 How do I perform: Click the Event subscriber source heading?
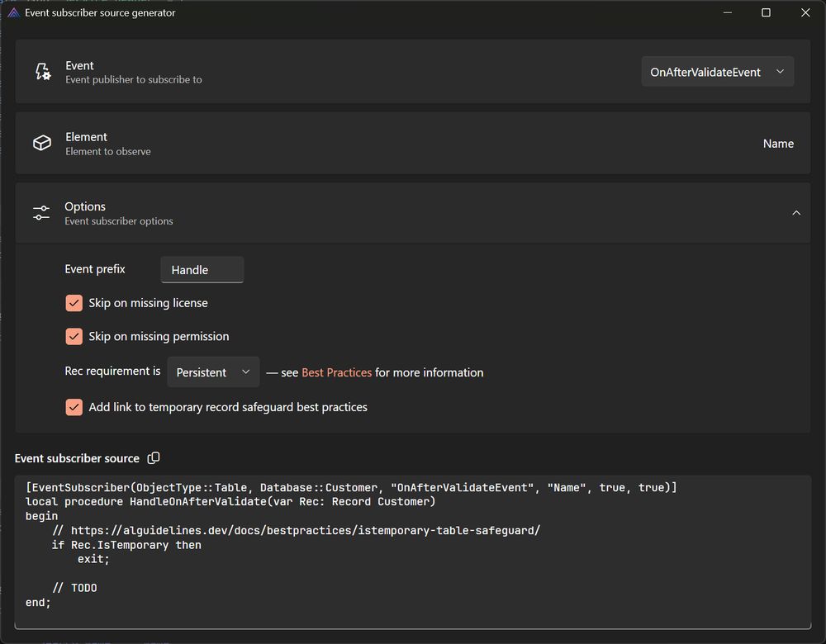(77, 458)
